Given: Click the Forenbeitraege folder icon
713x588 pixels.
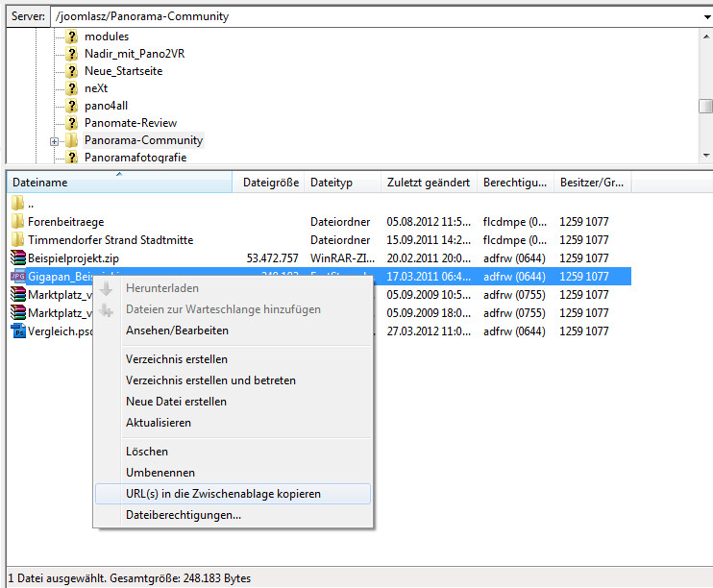Looking at the screenshot, I should (18, 222).
